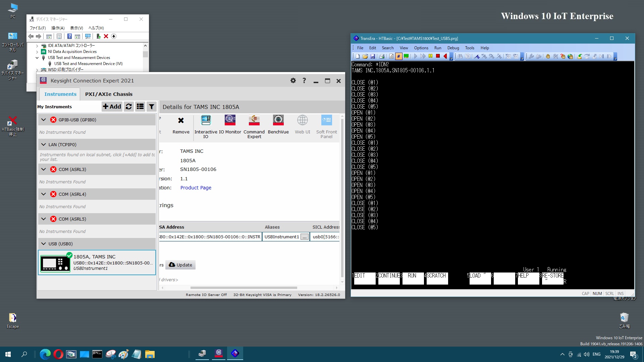The height and width of the screenshot is (362, 644).
Task: Click the taskbar search magnifier
Action: click(24, 354)
